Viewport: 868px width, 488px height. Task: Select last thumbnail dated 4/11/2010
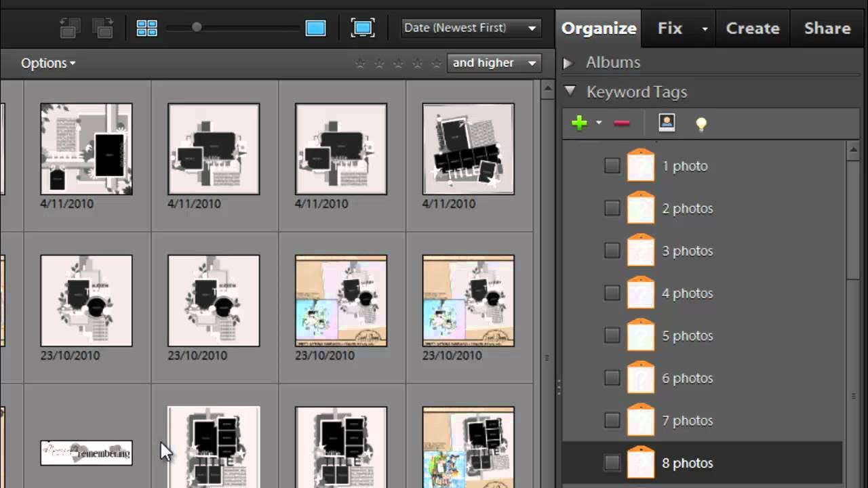pyautogui.click(x=469, y=149)
